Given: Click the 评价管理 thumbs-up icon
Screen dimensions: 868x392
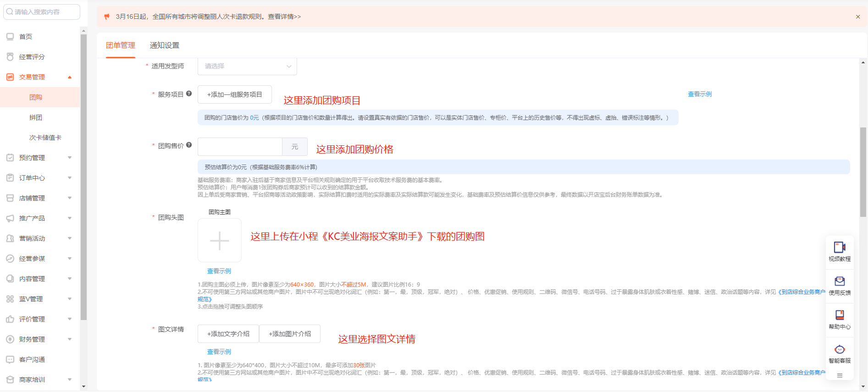Looking at the screenshot, I should click(10, 319).
